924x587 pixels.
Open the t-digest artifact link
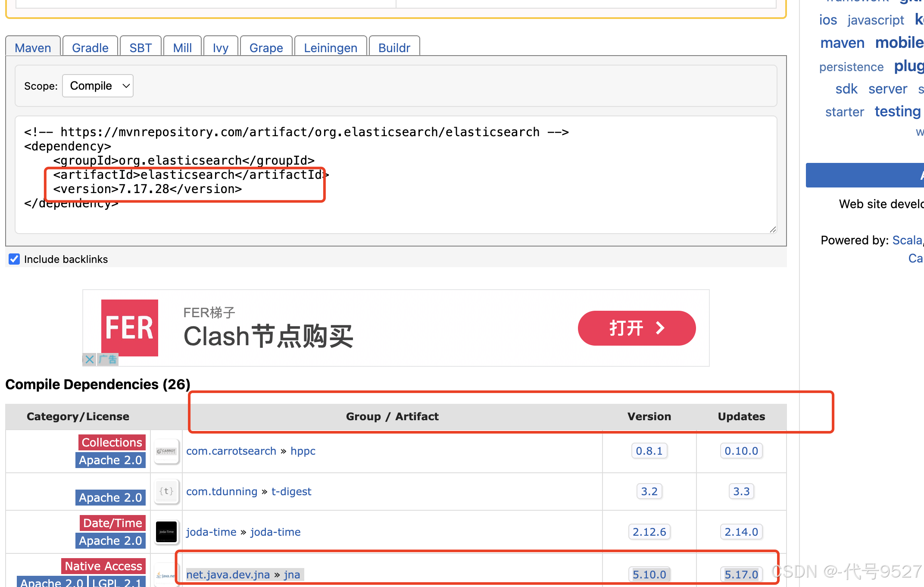pyautogui.click(x=291, y=491)
